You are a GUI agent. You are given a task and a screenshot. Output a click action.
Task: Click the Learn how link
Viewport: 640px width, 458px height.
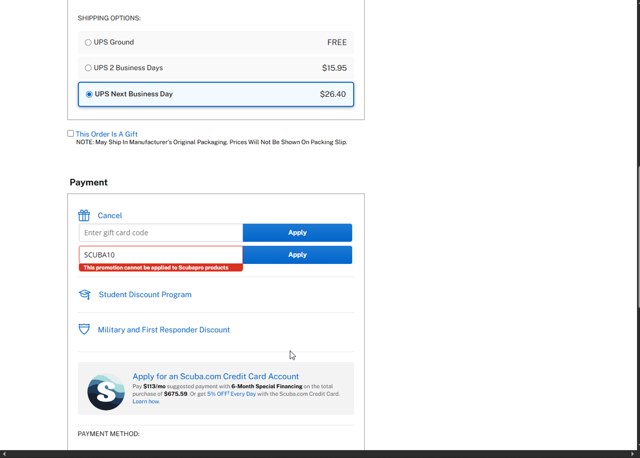tap(146, 402)
